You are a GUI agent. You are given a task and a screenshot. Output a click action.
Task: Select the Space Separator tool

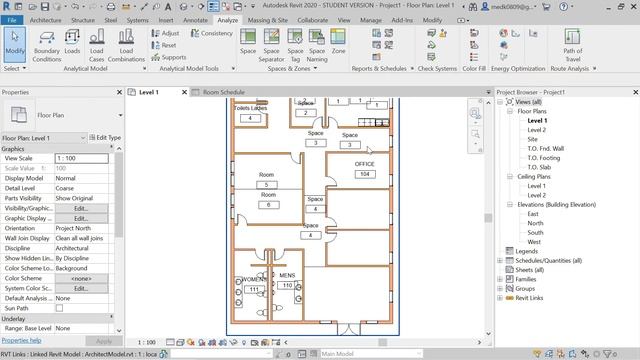271,46
